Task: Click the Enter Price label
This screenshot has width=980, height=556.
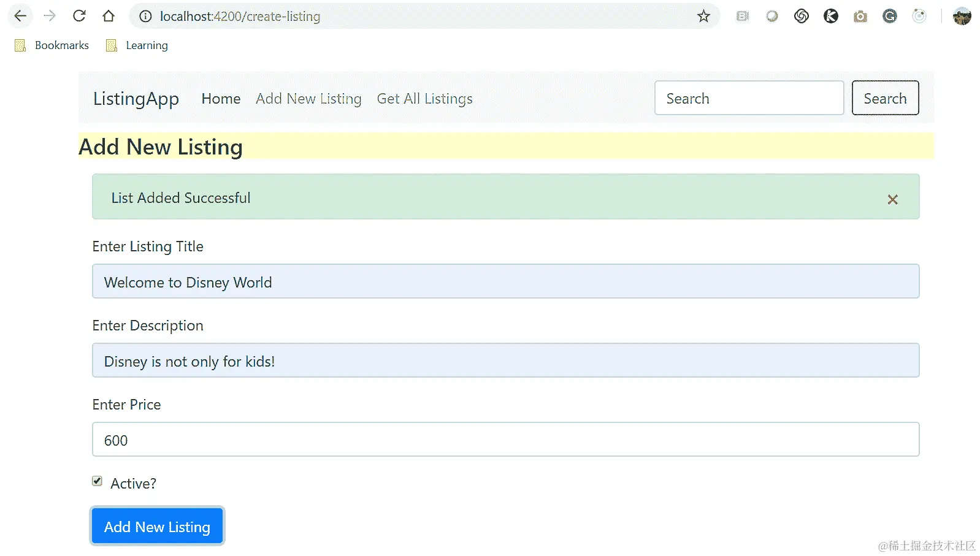Action: click(x=126, y=405)
